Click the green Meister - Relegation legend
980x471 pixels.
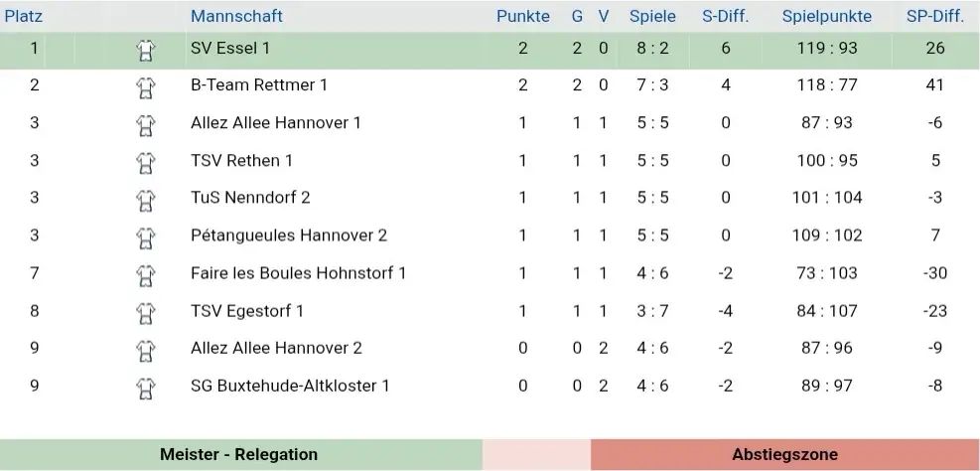click(x=239, y=454)
